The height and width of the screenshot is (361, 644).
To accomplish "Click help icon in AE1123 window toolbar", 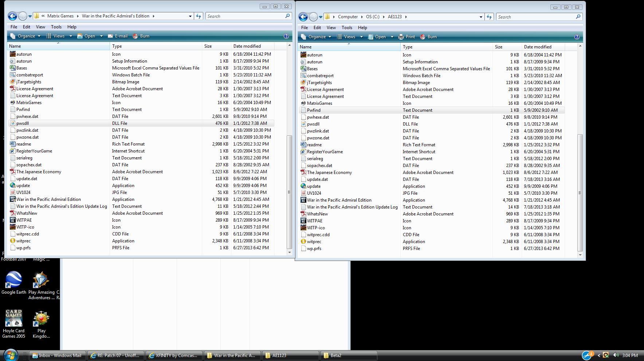I will pyautogui.click(x=577, y=37).
